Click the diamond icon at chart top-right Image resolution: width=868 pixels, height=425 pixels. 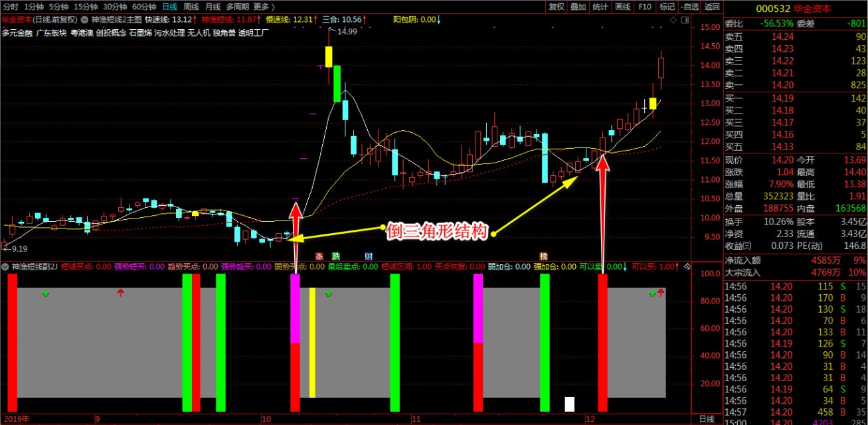coord(673,21)
